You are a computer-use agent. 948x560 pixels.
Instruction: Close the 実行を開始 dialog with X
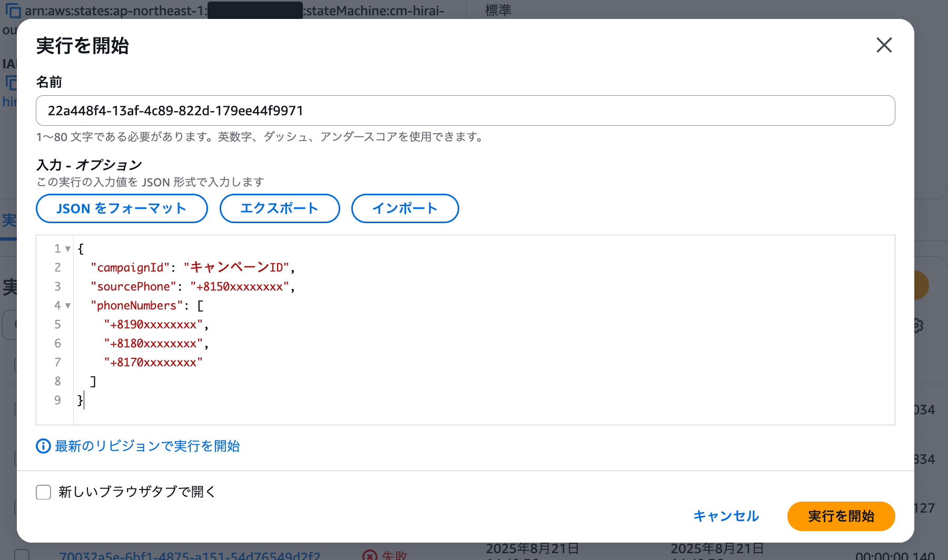pyautogui.click(x=884, y=45)
